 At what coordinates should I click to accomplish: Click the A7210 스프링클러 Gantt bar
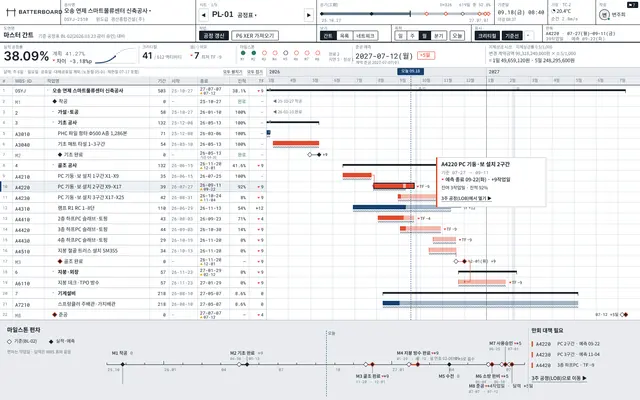coord(480,303)
